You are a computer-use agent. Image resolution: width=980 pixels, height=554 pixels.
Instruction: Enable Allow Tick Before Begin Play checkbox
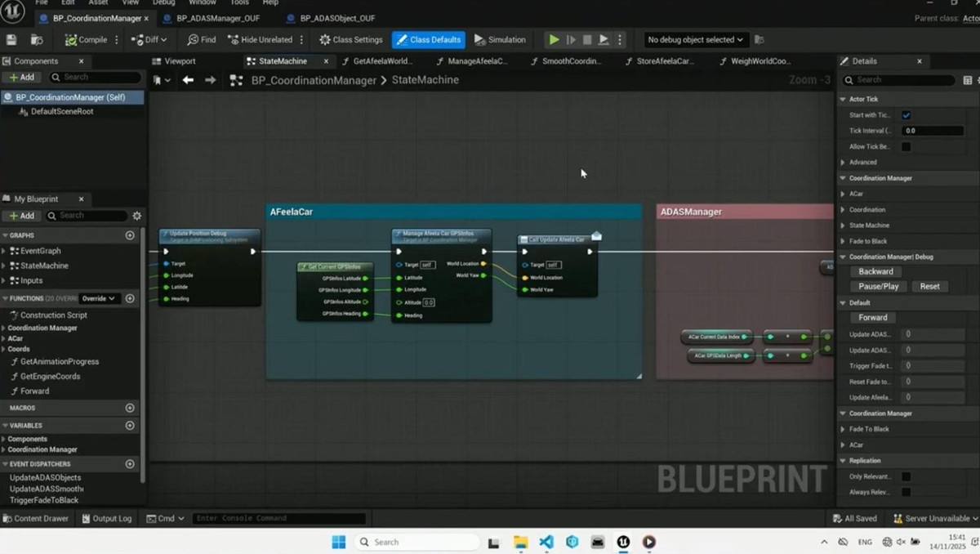click(x=906, y=147)
